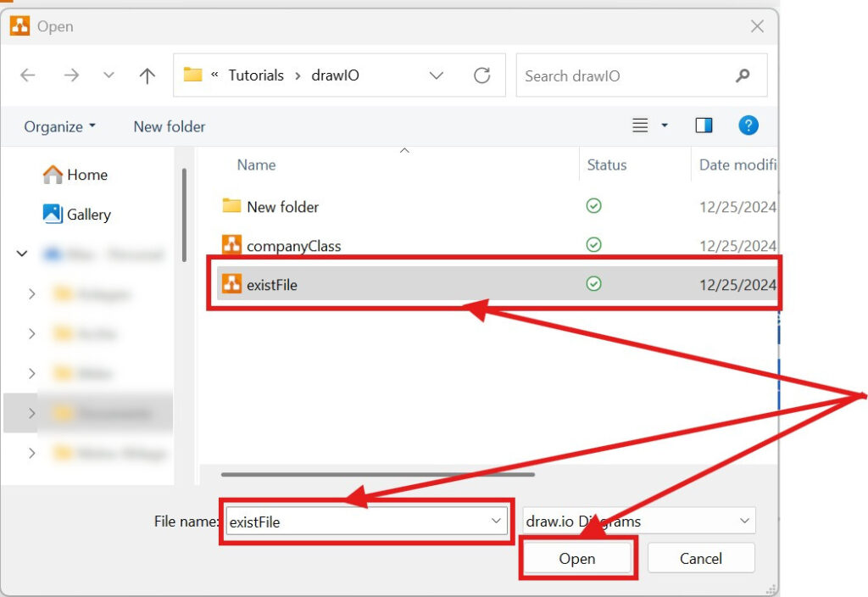Screen dimensions: 868x597
Task: Open the draw.io Diagrams file type dropdown
Action: pos(744,521)
